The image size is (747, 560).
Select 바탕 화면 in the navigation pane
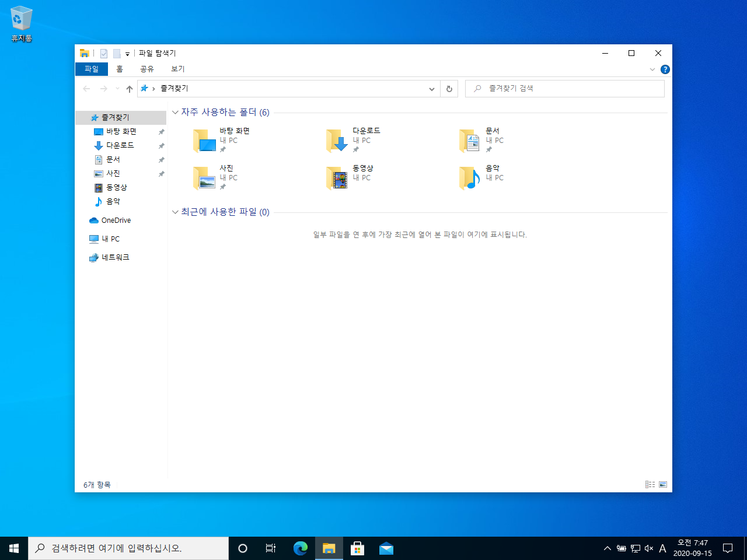click(x=121, y=131)
